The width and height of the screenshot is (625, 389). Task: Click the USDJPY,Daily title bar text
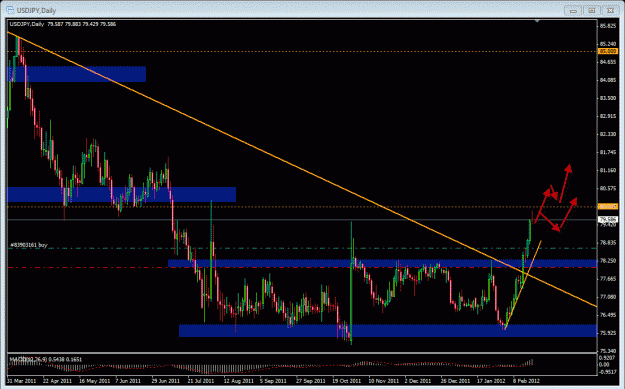click(36, 11)
